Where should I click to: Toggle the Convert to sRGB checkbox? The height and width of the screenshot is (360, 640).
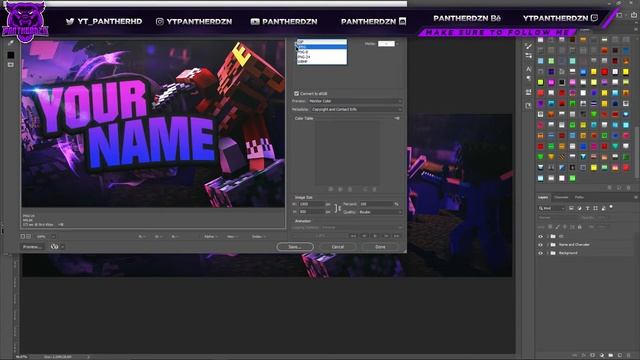point(297,93)
